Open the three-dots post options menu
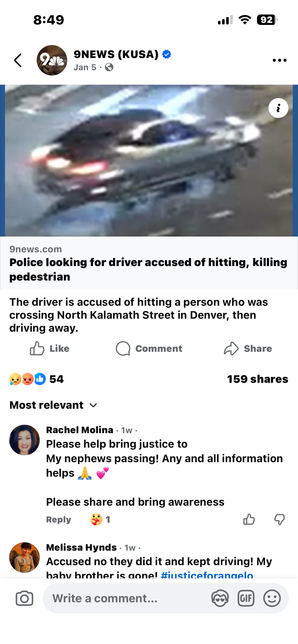 [279, 60]
